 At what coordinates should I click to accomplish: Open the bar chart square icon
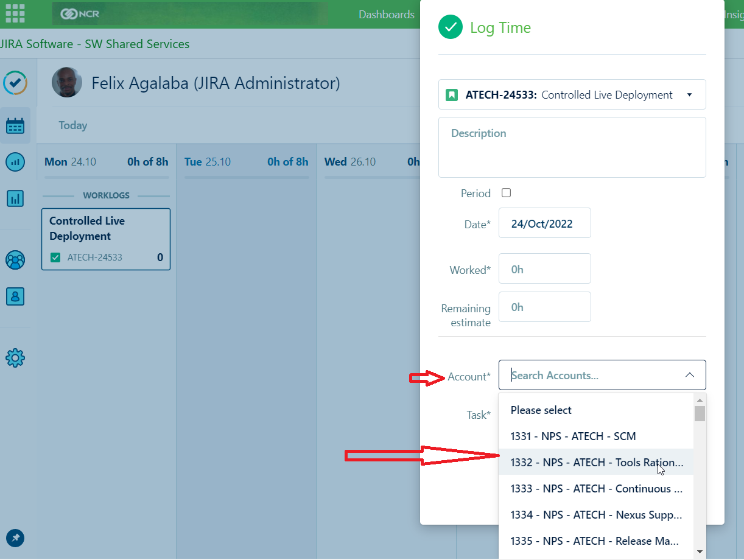tap(15, 198)
